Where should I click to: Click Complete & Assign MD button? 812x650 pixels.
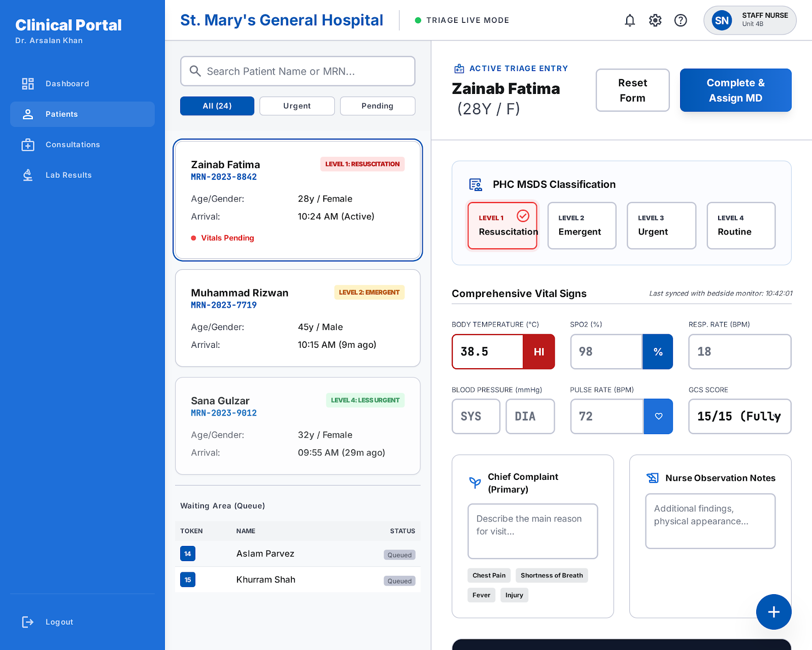pyautogui.click(x=735, y=90)
